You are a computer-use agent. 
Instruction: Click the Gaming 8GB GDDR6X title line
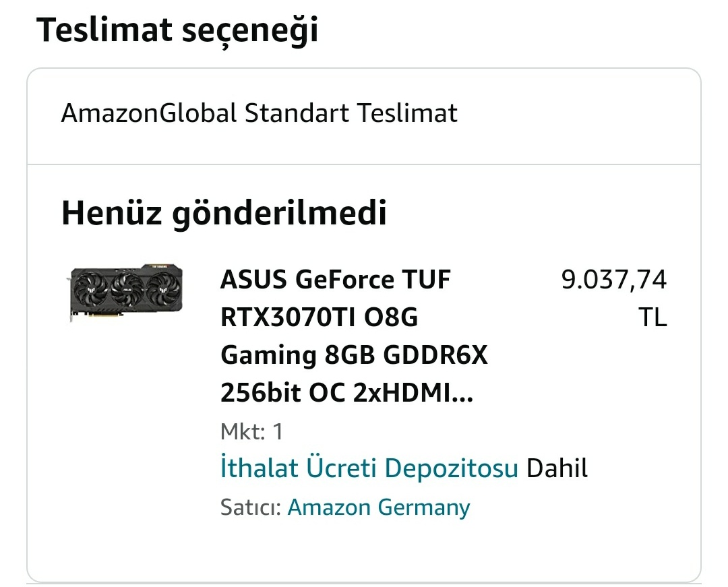354,355
